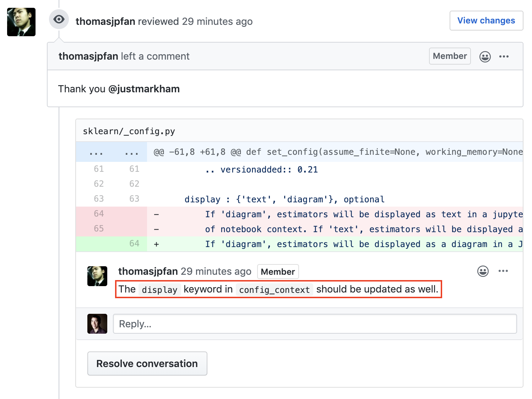The width and height of the screenshot is (532, 399).
Task: Add emoji reaction to the inline code comment
Action: [483, 271]
